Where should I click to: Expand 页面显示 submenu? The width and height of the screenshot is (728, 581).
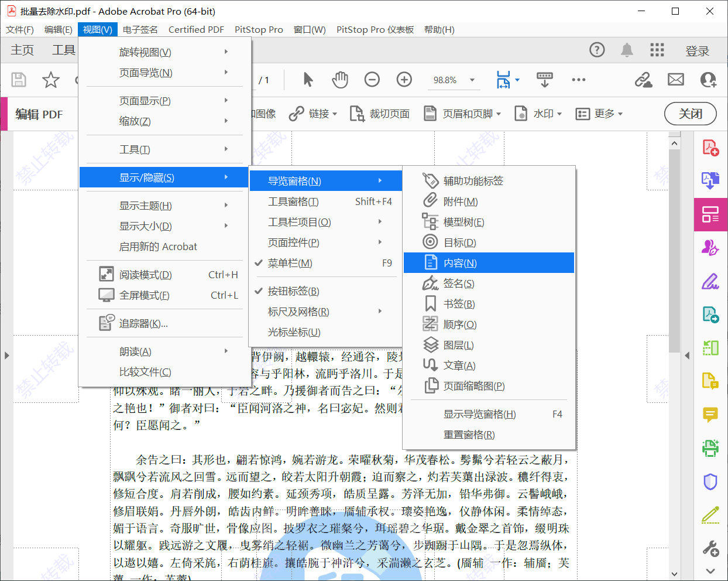point(164,101)
